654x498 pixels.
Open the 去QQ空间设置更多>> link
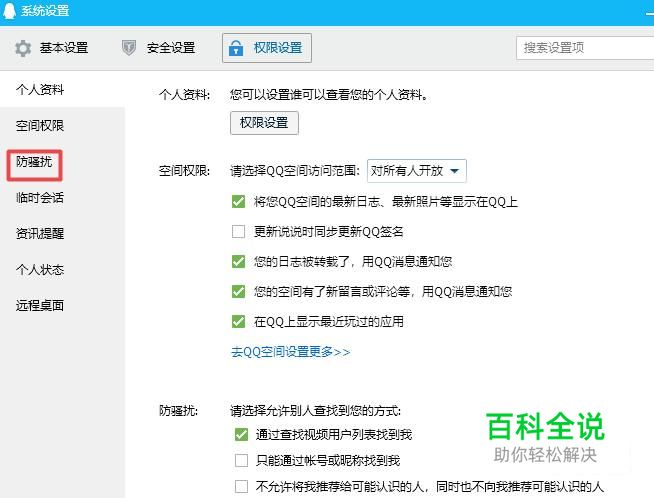[x=291, y=352]
